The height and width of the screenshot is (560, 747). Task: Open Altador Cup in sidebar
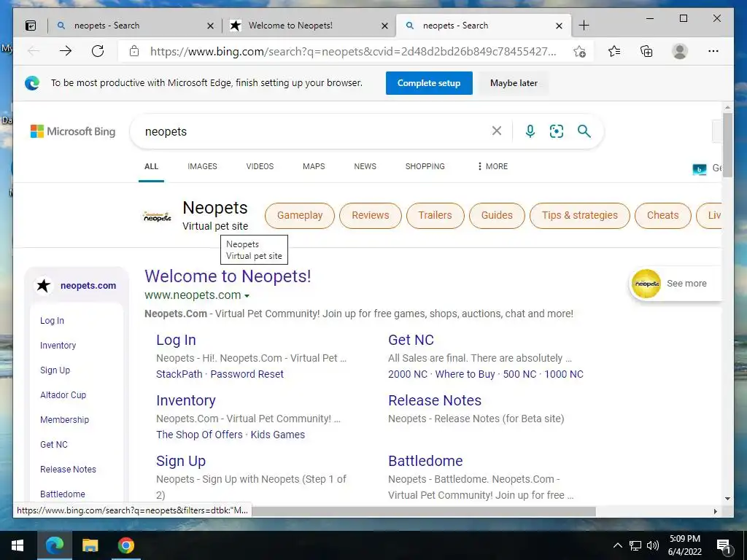[x=63, y=394]
